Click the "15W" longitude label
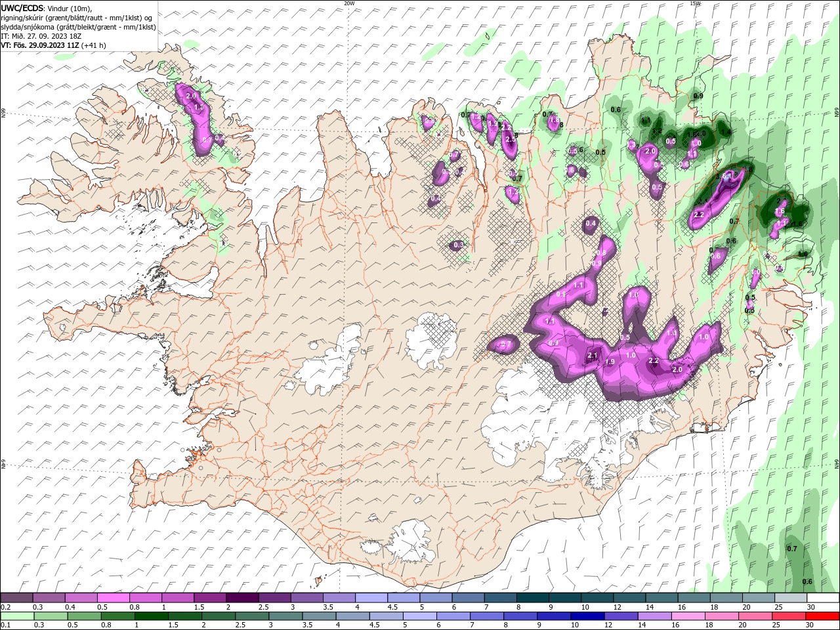 pyautogui.click(x=696, y=3)
